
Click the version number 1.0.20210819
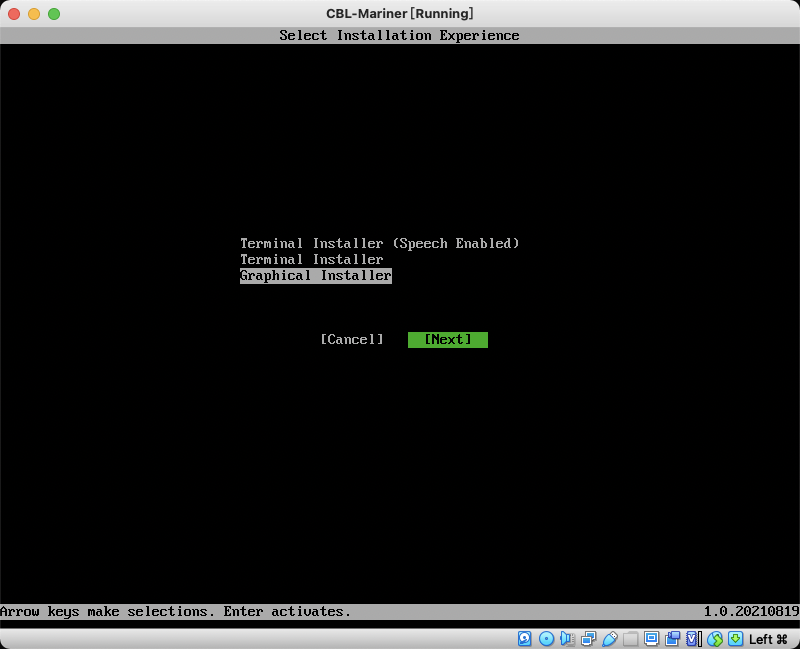click(752, 611)
